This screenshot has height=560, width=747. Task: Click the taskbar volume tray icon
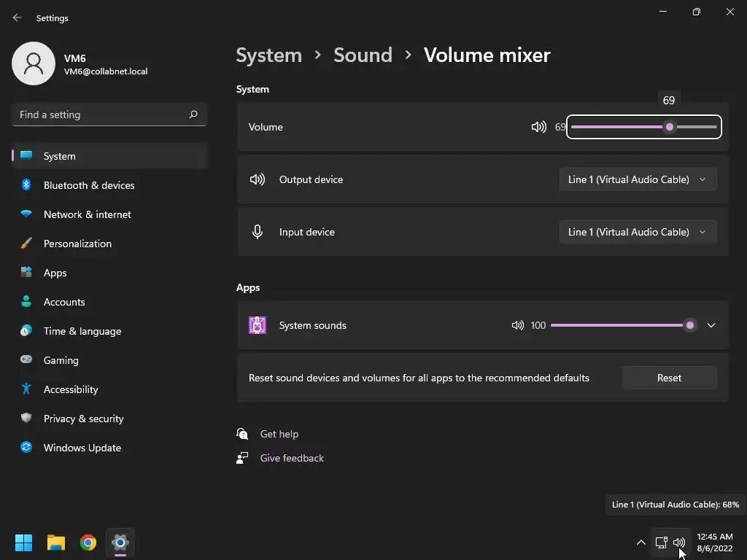679,542
